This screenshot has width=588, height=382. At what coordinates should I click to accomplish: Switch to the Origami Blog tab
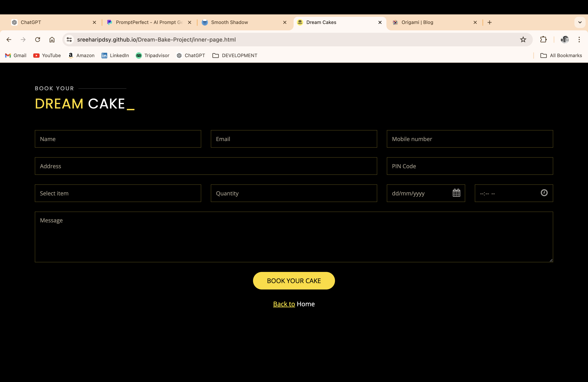point(417,22)
